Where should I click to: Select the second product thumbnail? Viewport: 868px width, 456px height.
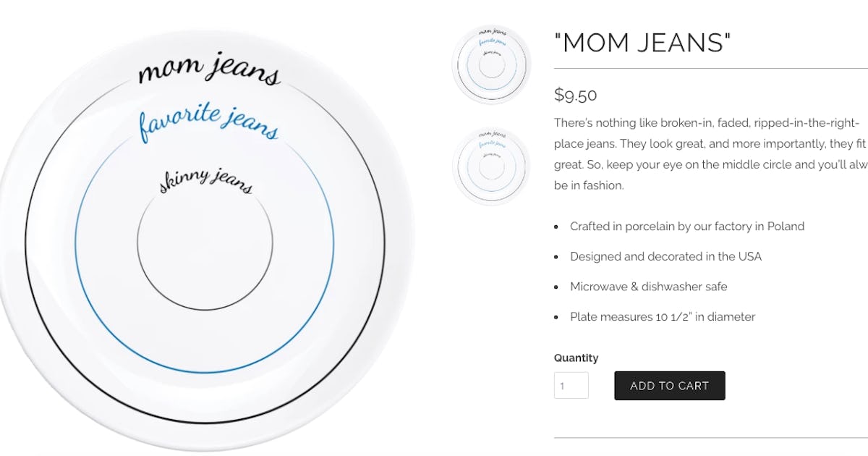click(x=490, y=166)
